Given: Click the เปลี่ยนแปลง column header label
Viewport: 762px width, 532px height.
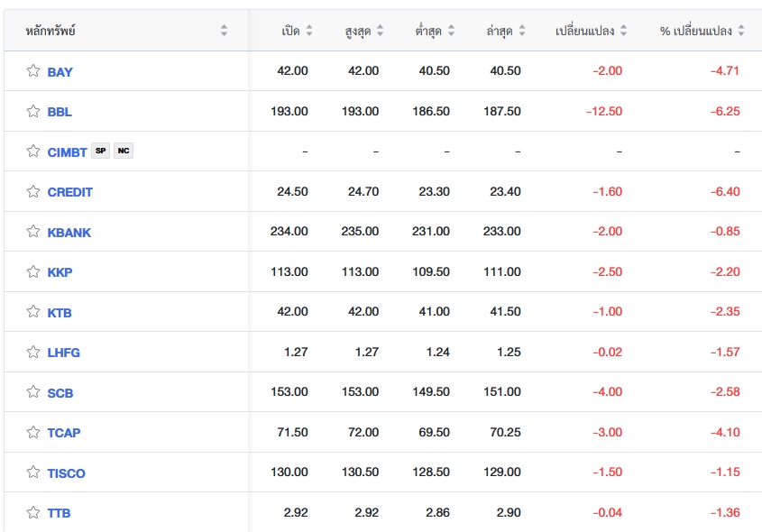Looking at the screenshot, I should pos(584,31).
